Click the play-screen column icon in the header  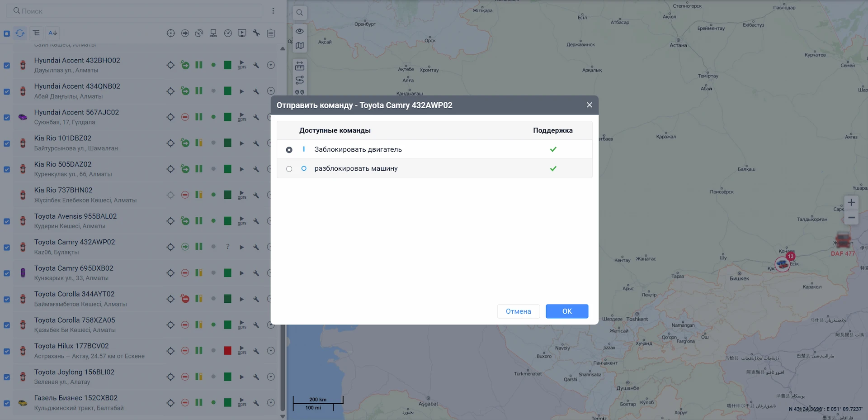click(x=242, y=33)
